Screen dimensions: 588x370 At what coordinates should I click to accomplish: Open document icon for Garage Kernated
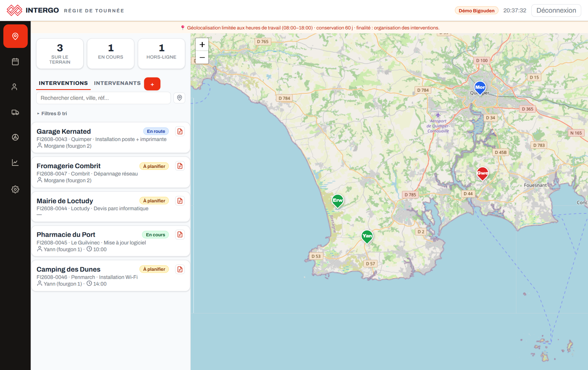click(180, 132)
